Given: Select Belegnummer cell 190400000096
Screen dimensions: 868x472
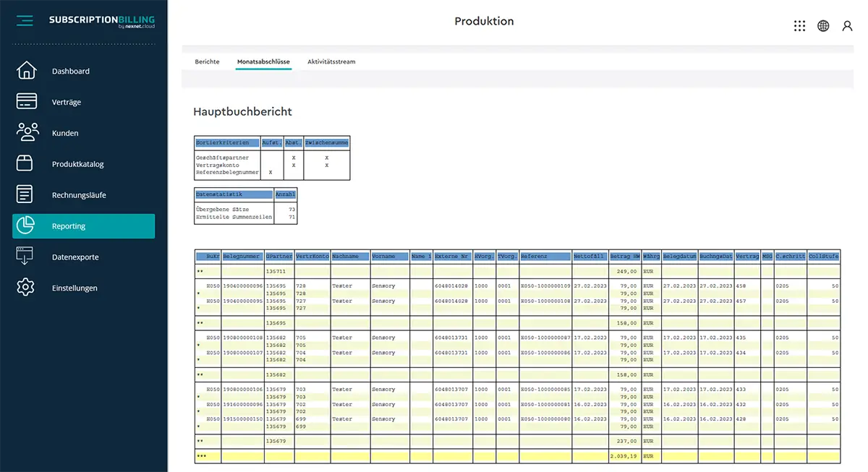Looking at the screenshot, I should [242, 286].
